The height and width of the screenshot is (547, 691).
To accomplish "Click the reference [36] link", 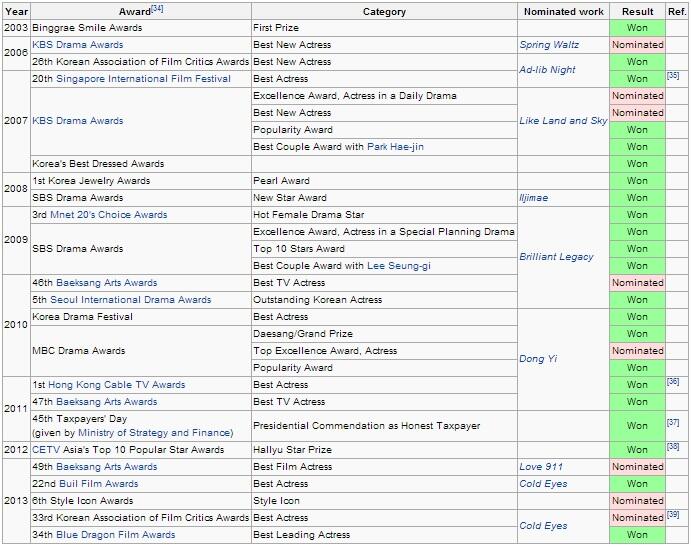I will pyautogui.click(x=672, y=382).
